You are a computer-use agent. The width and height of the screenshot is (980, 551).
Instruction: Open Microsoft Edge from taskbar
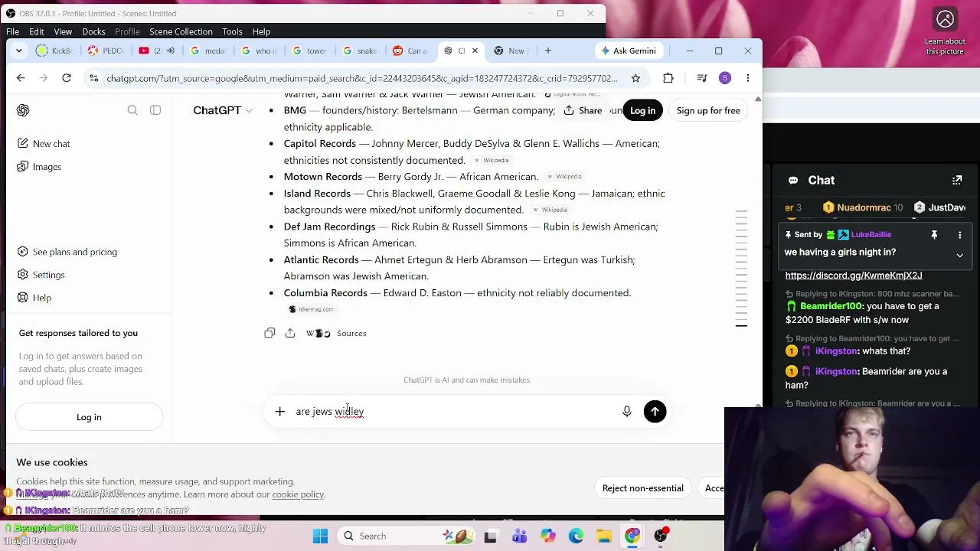point(576,536)
